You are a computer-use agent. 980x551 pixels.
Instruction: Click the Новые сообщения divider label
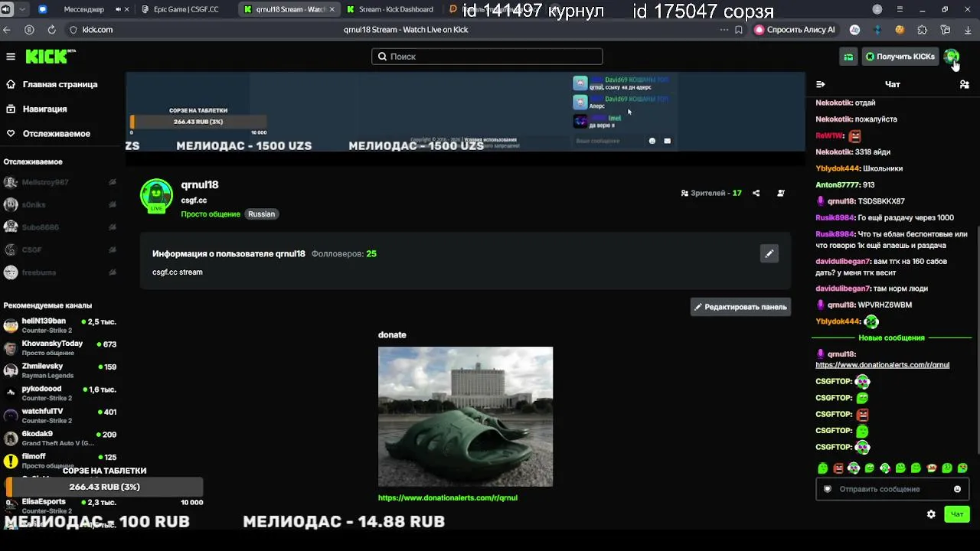point(891,337)
